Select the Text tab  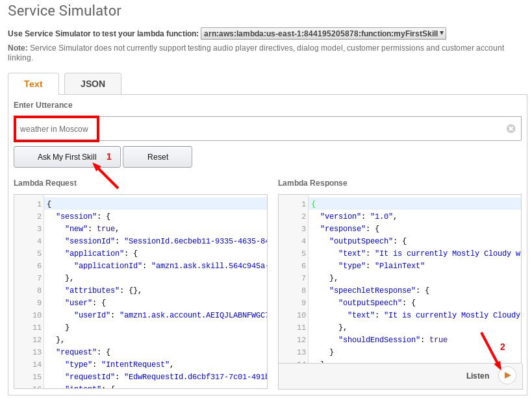tap(33, 84)
